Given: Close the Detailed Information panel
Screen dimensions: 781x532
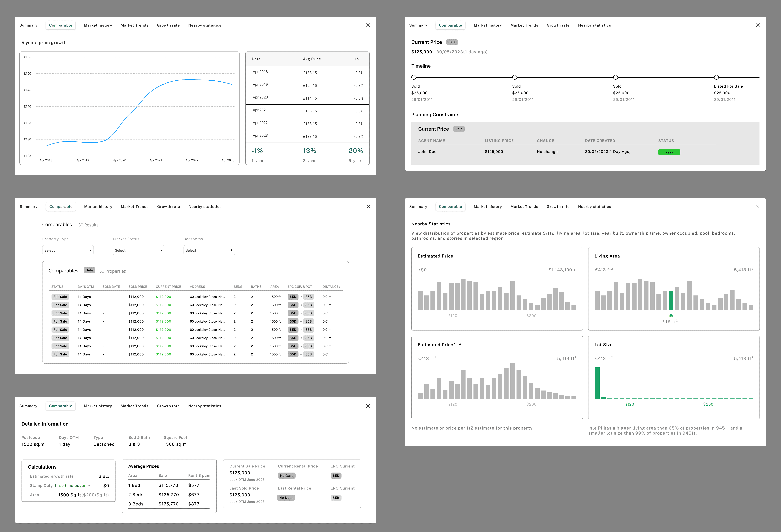Looking at the screenshot, I should coord(368,406).
